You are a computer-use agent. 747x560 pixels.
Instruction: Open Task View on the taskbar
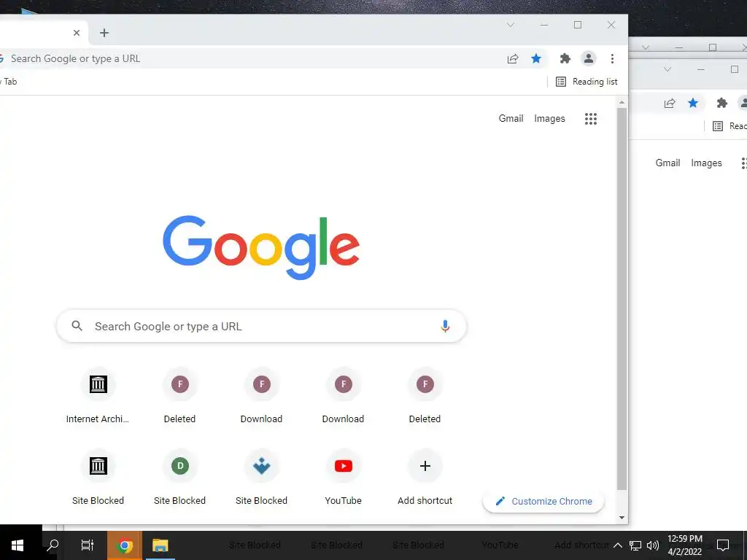[88, 545]
